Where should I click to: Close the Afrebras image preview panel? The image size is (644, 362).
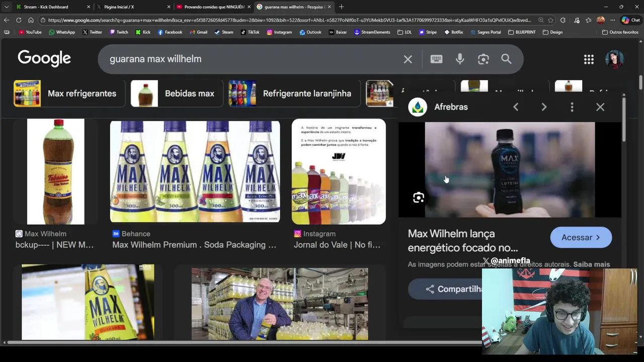(600, 107)
